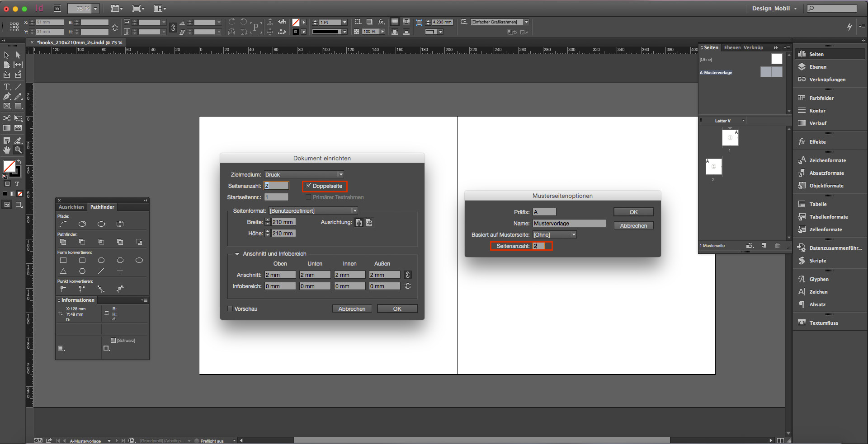Screen dimensions: 868x444
Task: Check the Primärer Textrahmen option
Action: 308,197
